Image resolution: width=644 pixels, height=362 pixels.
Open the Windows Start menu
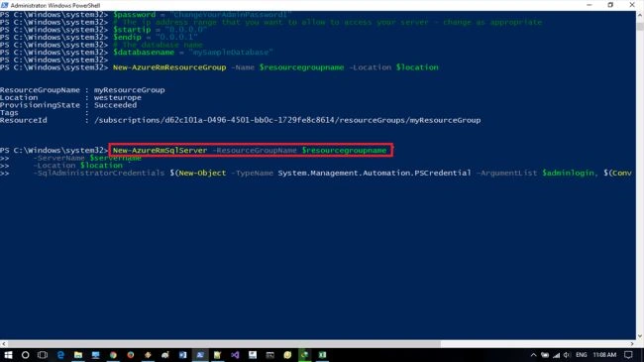pyautogui.click(x=8, y=355)
